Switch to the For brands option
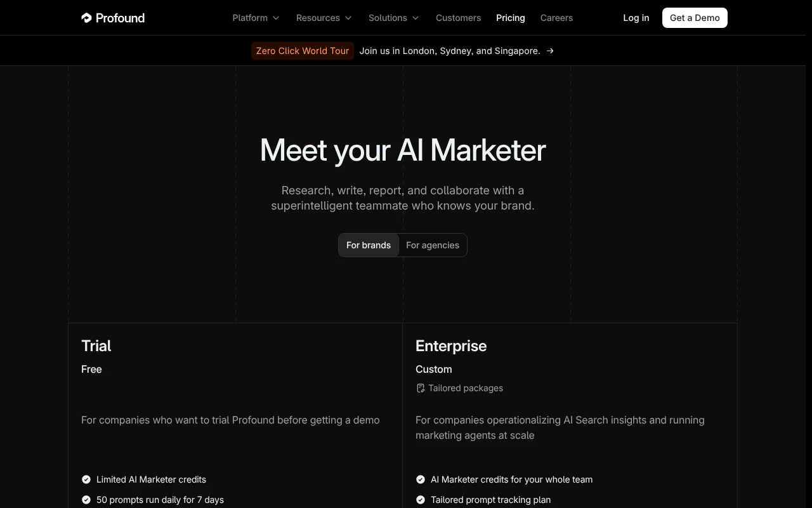 369,245
